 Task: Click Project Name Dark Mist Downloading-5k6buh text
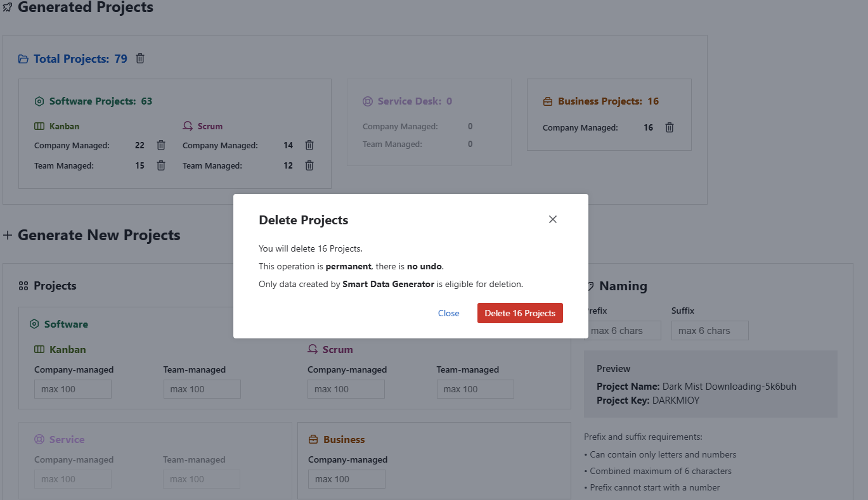(696, 387)
